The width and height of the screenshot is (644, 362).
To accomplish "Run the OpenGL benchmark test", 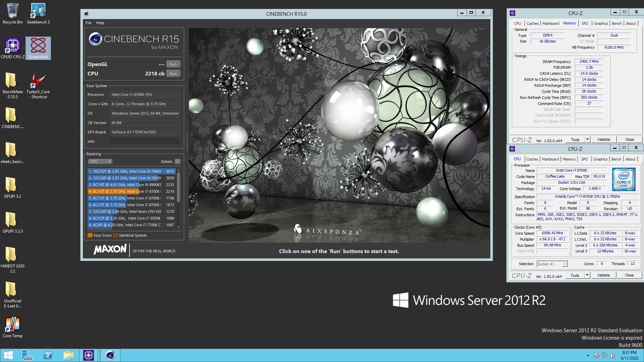I will point(173,64).
